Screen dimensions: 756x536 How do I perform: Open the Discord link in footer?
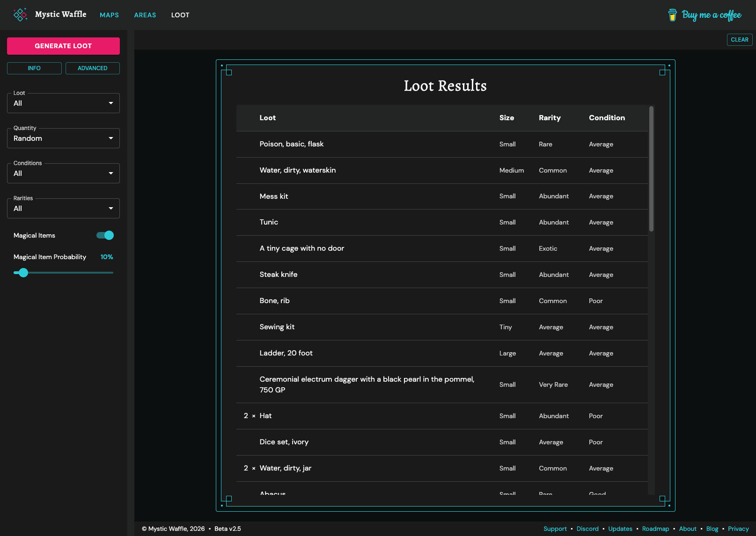click(587, 529)
